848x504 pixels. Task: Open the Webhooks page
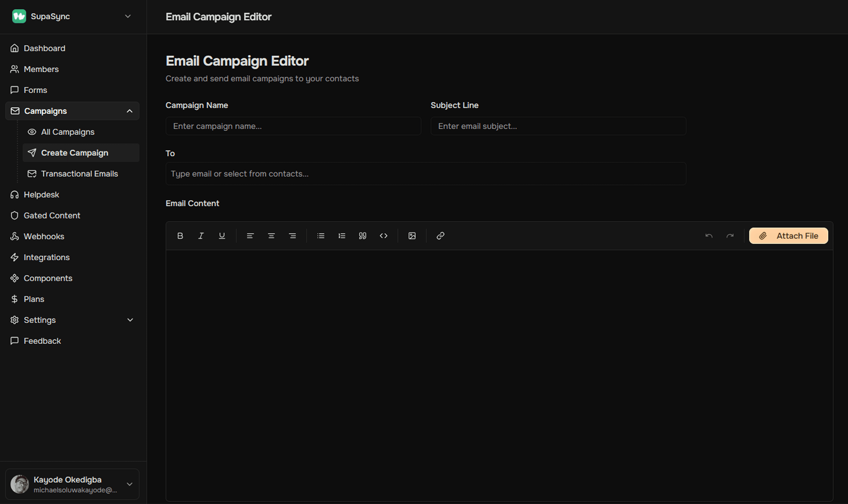click(44, 236)
